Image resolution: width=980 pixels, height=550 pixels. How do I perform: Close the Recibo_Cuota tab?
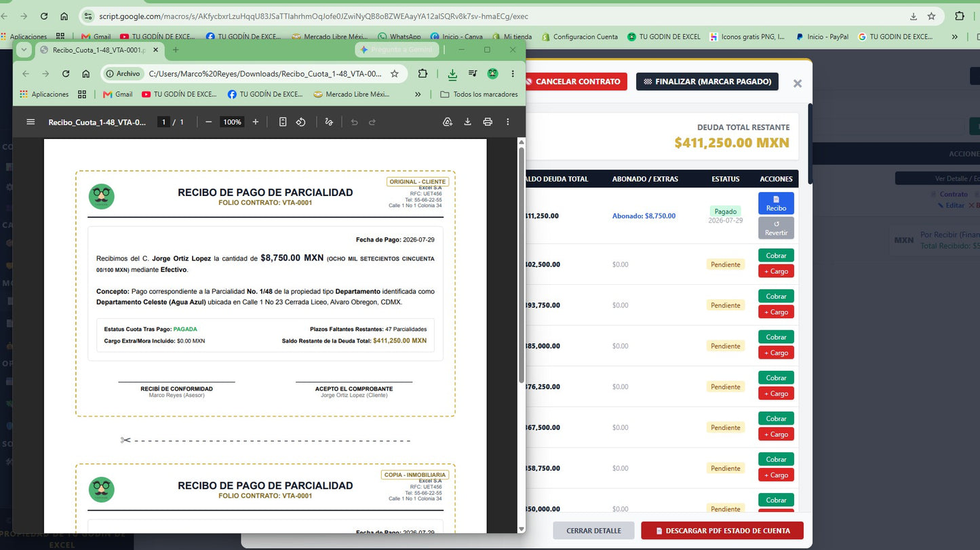[x=155, y=50]
